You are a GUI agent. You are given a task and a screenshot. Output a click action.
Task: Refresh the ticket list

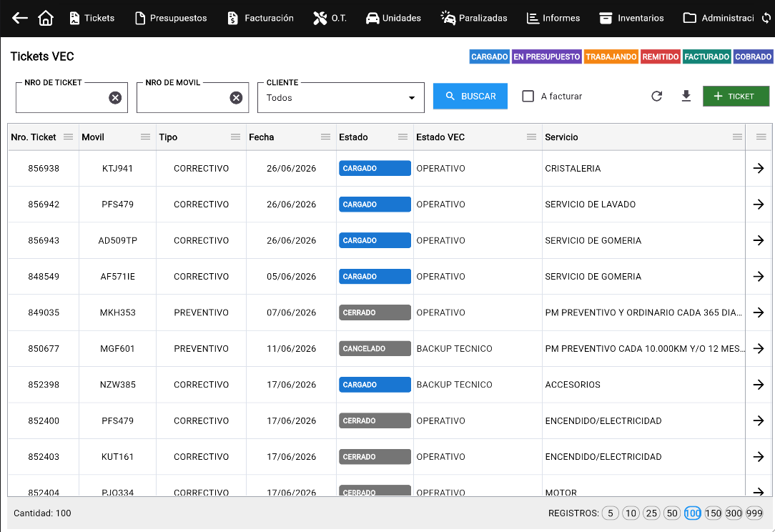point(656,96)
